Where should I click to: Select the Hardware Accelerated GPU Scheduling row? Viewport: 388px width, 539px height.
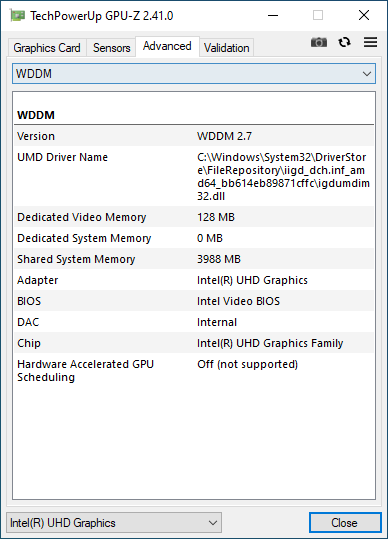[x=194, y=371]
